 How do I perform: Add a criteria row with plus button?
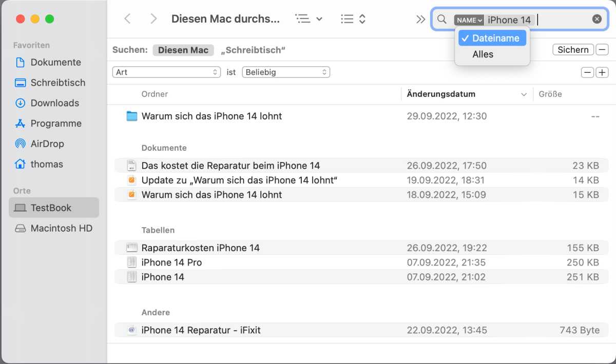(x=602, y=72)
